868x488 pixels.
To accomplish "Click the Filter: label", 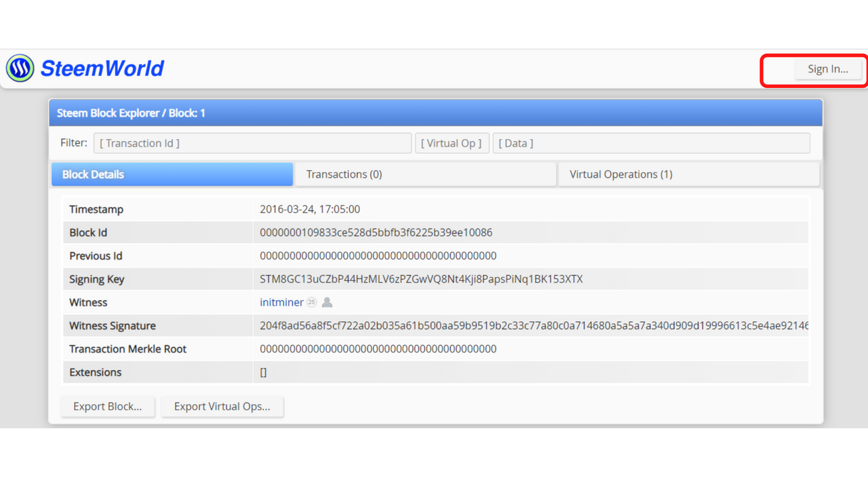I will click(73, 143).
